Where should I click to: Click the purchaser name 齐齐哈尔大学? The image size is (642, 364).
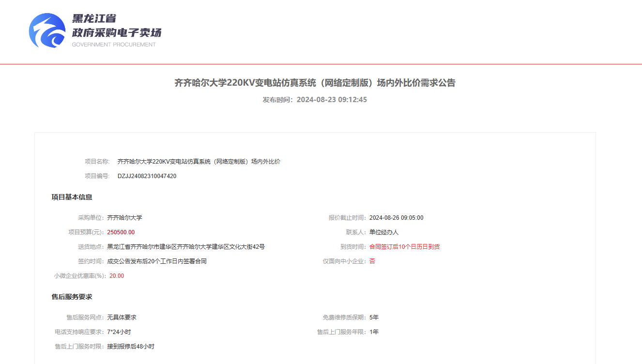point(124,218)
